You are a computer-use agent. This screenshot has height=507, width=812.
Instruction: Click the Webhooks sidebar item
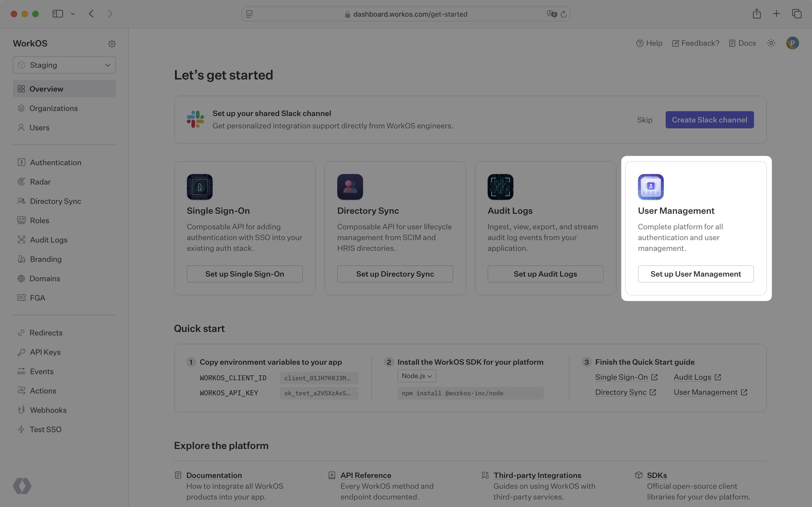48,410
